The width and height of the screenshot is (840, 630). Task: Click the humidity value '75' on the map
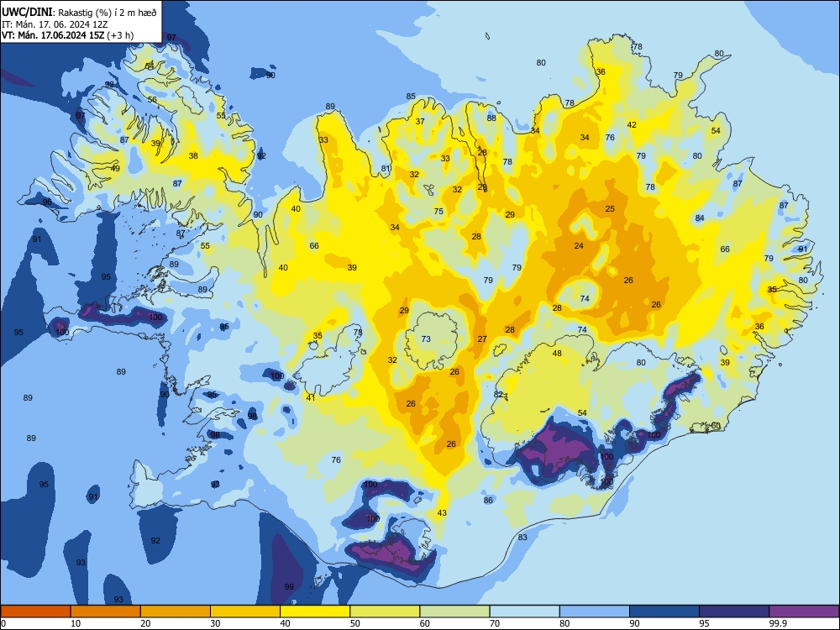click(438, 212)
